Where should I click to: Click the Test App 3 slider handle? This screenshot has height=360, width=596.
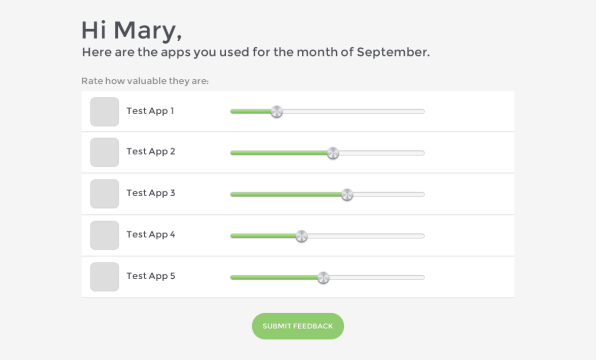[347, 195]
